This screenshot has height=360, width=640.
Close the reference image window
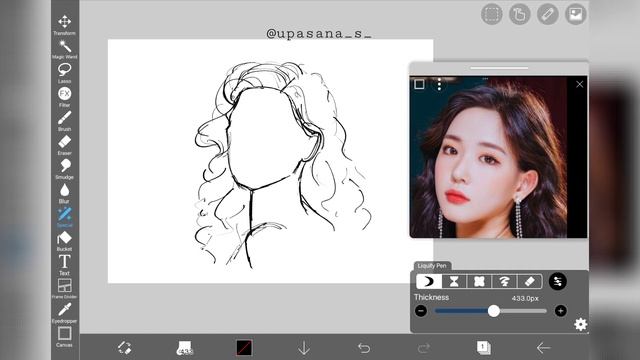pyautogui.click(x=579, y=84)
